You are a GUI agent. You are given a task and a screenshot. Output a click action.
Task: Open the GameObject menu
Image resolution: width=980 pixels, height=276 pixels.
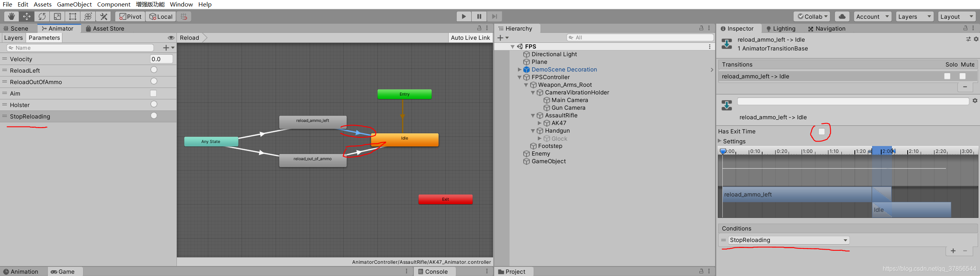tap(74, 4)
